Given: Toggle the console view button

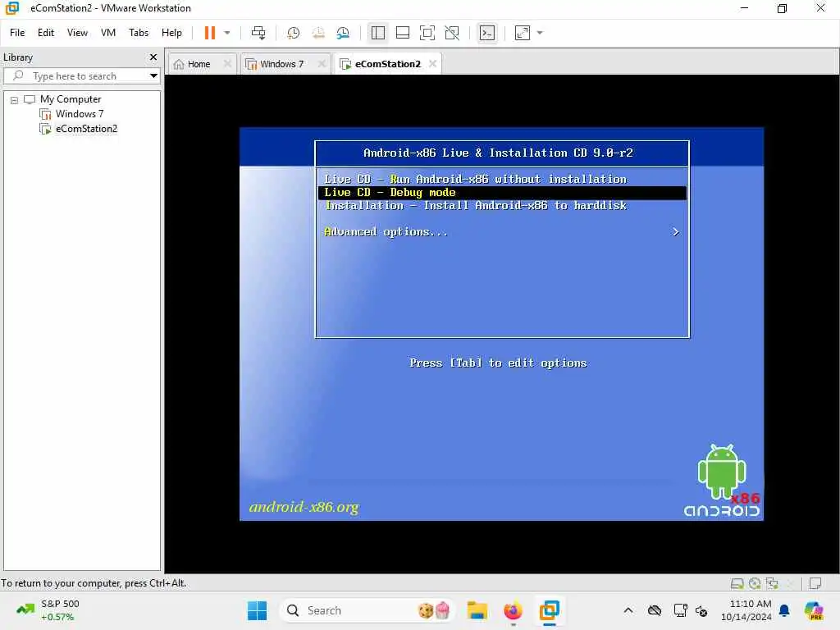Looking at the screenshot, I should [487, 33].
